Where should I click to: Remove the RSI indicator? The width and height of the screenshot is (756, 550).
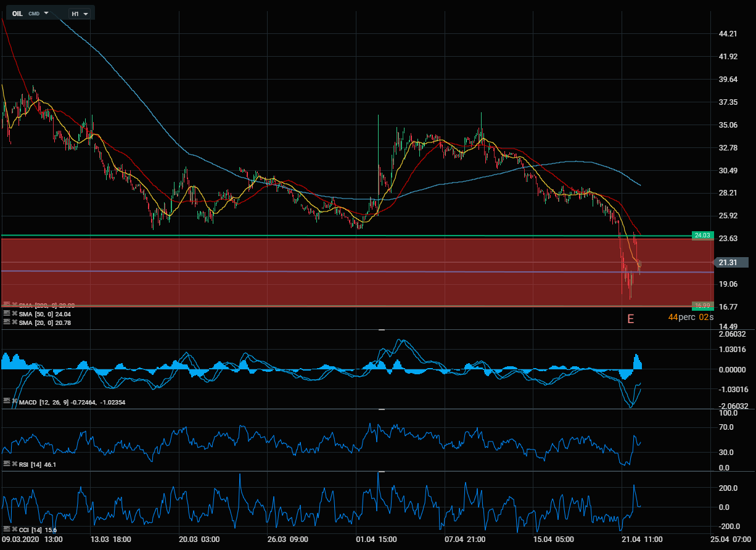click(x=14, y=464)
